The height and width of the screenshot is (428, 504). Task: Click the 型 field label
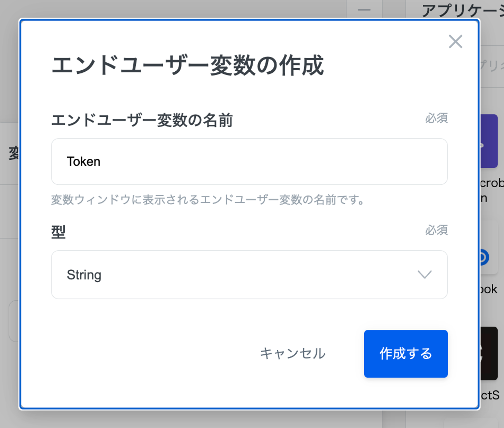coord(58,232)
